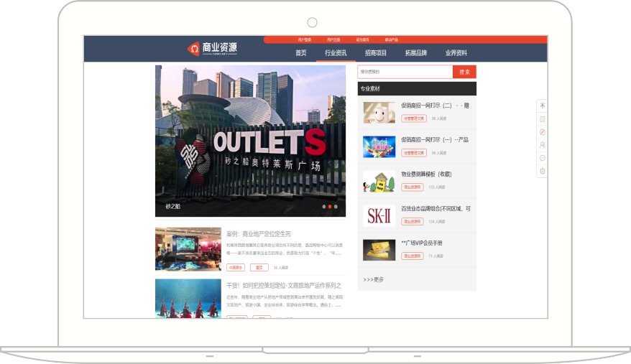Viewport: 631px width, 364px height.
Task: Jump back to top using the arrow icon
Action: 543,106
